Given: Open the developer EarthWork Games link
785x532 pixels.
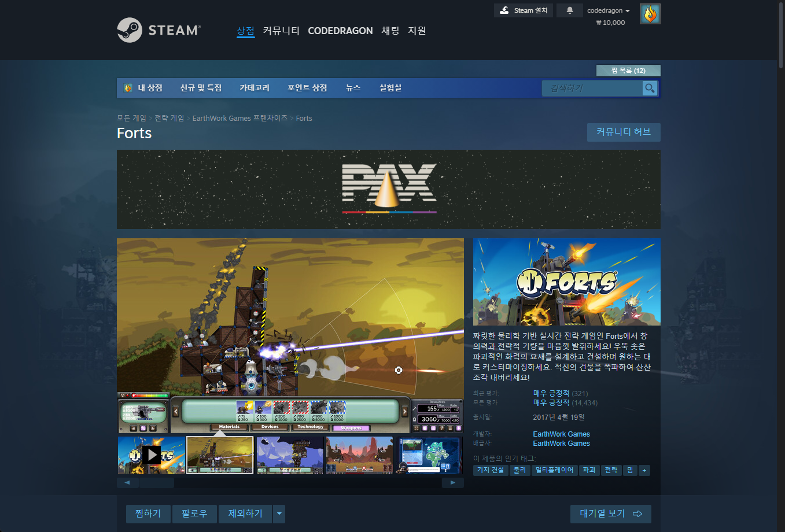Looking at the screenshot, I should coord(561,434).
